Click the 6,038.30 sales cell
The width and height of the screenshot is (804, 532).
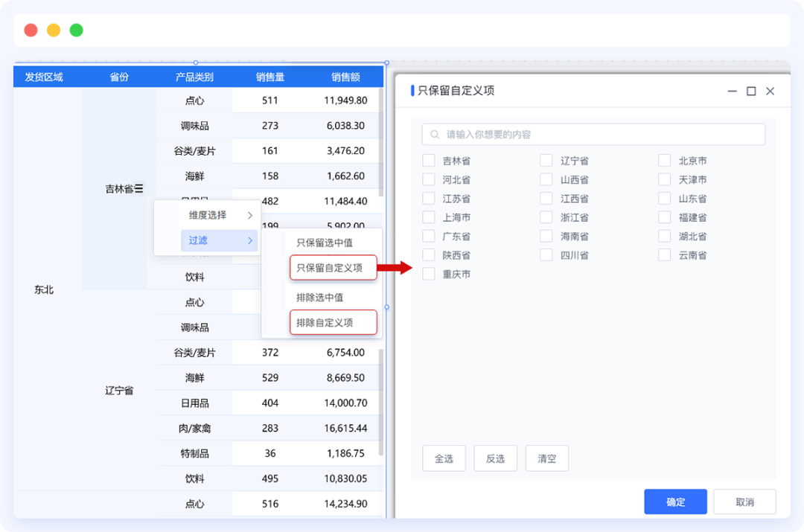pyautogui.click(x=345, y=126)
